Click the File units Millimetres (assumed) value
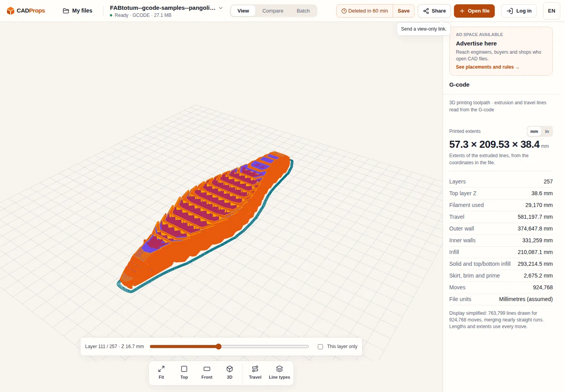 pos(526,299)
